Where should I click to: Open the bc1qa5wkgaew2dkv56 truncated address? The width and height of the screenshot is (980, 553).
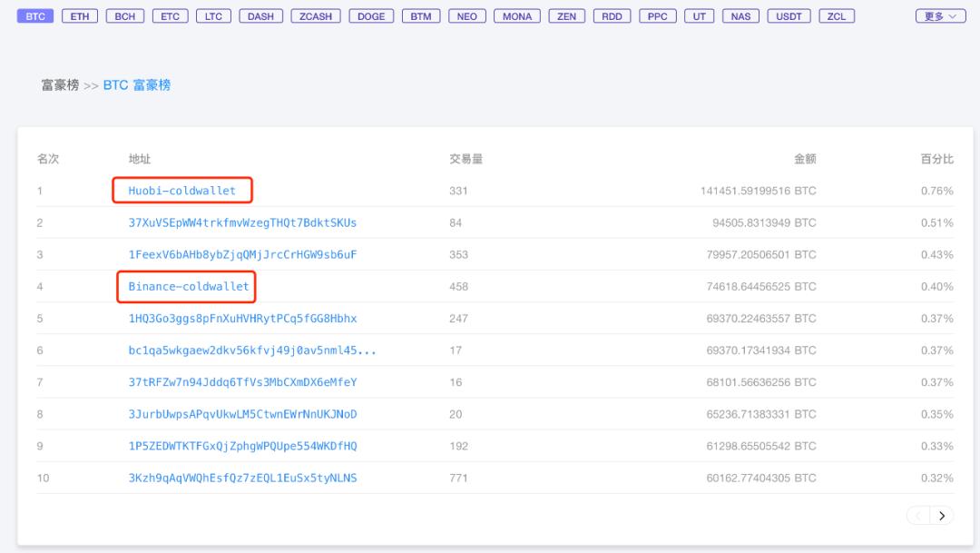[x=252, y=350]
